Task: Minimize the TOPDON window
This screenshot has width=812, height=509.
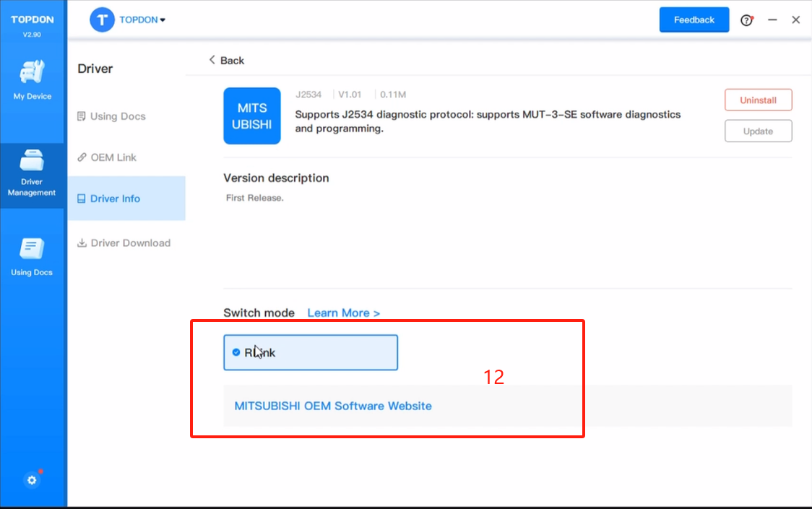Action: (772, 20)
